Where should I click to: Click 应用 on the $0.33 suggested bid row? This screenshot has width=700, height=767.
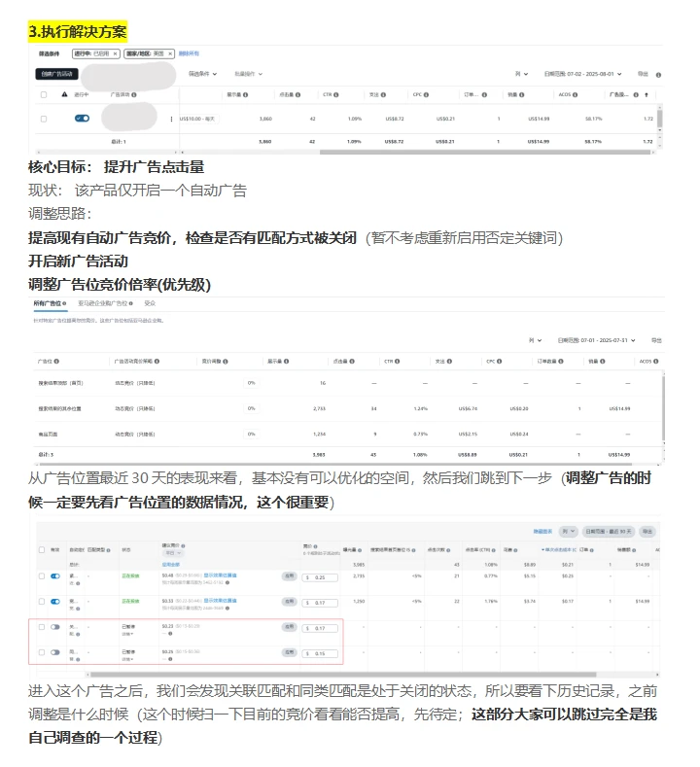pos(289,602)
